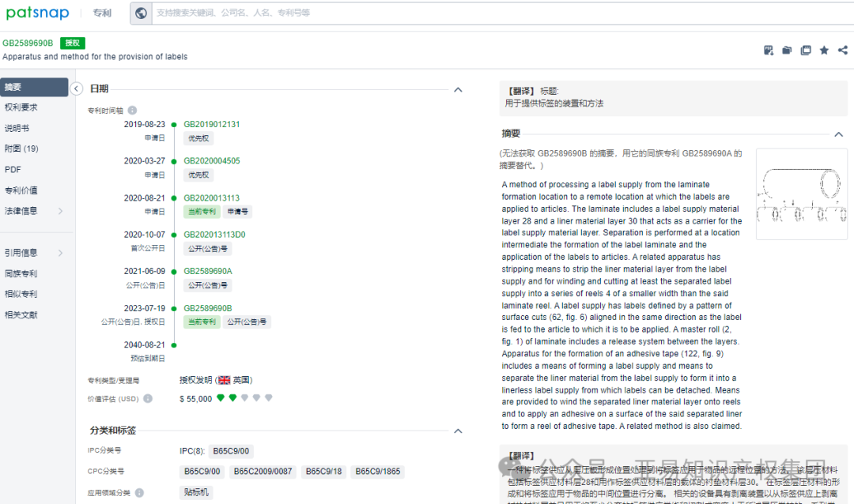Screen dimensions: 854x504
Task: Open the patsnap home logo
Action: point(37,13)
